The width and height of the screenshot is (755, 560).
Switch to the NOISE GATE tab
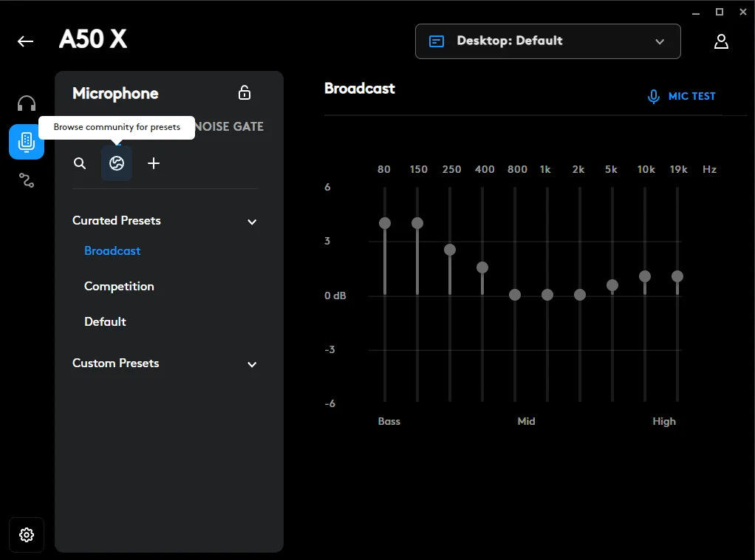[x=229, y=126]
